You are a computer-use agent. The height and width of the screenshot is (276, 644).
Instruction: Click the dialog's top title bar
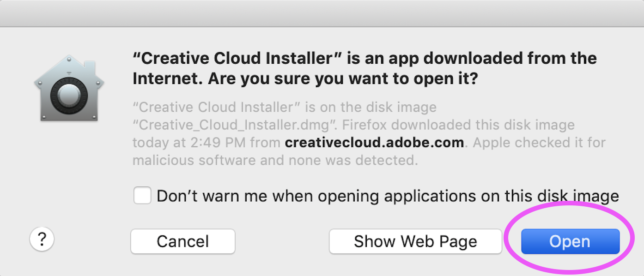tap(322, 13)
